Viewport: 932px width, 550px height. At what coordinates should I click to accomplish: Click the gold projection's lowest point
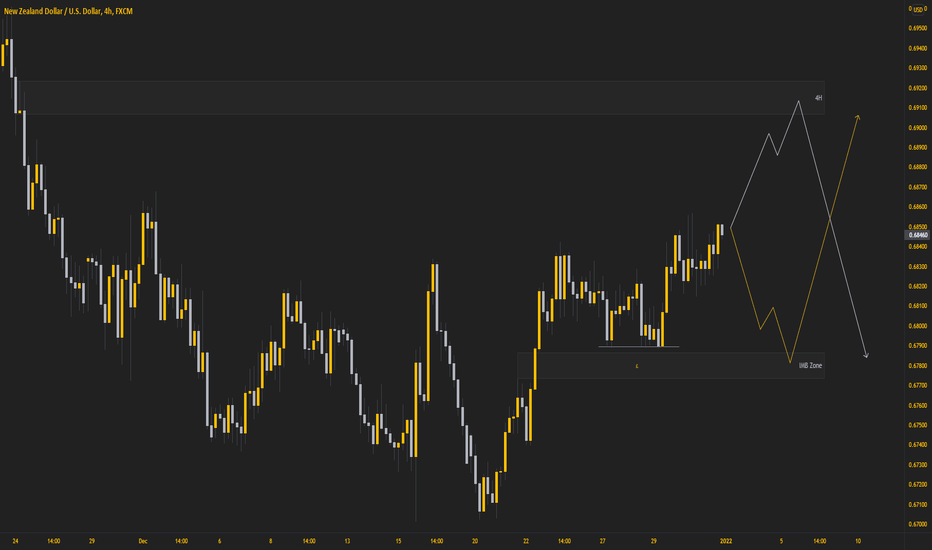pyautogui.click(x=790, y=362)
